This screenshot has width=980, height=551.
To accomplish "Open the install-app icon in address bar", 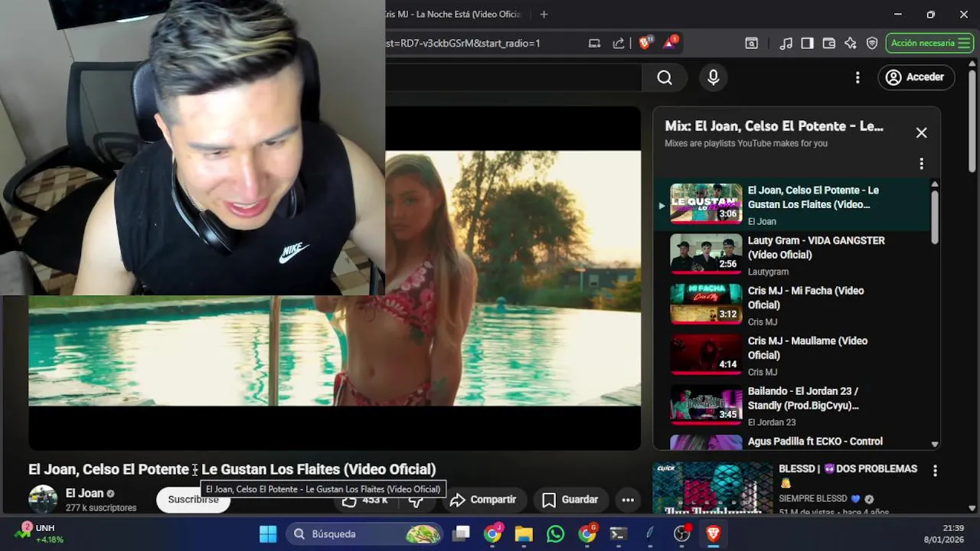I will pos(594,44).
